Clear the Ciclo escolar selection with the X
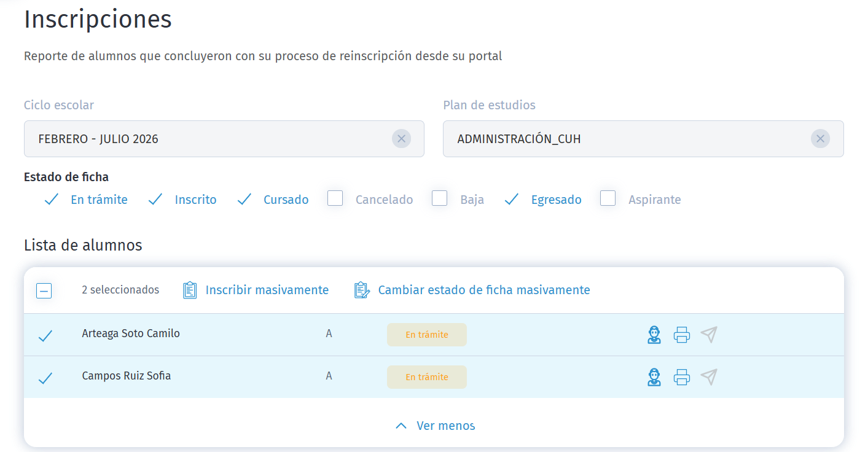 coord(402,139)
